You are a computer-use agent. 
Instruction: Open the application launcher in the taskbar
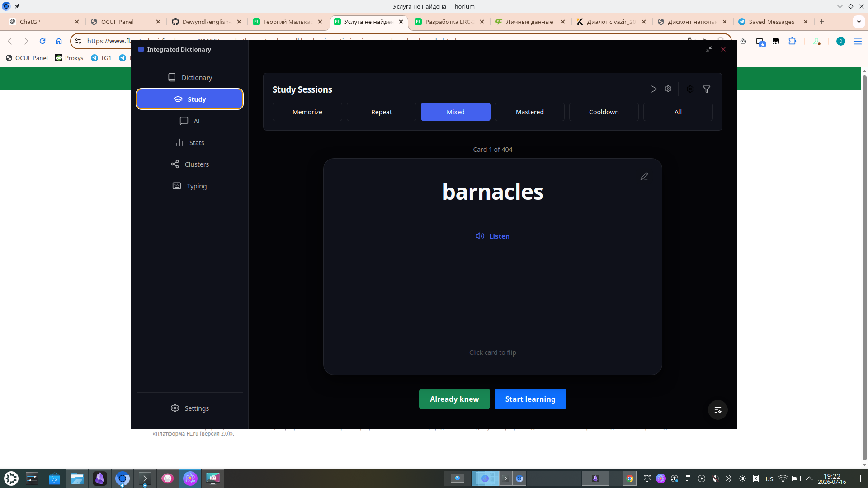point(11,478)
